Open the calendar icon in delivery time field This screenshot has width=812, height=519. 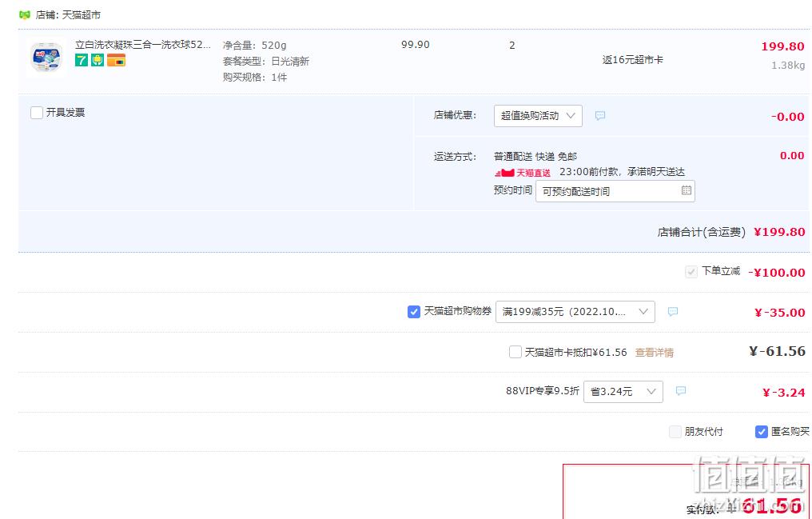687,190
